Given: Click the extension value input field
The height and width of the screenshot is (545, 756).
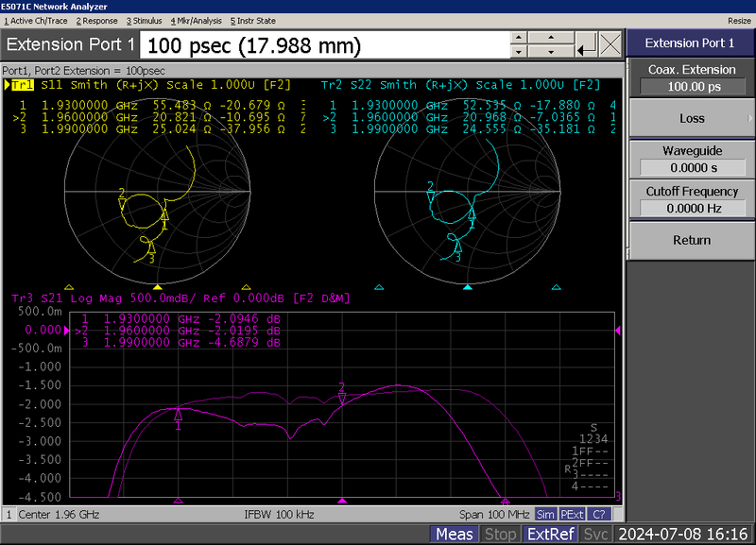Looking at the screenshot, I should [321, 44].
